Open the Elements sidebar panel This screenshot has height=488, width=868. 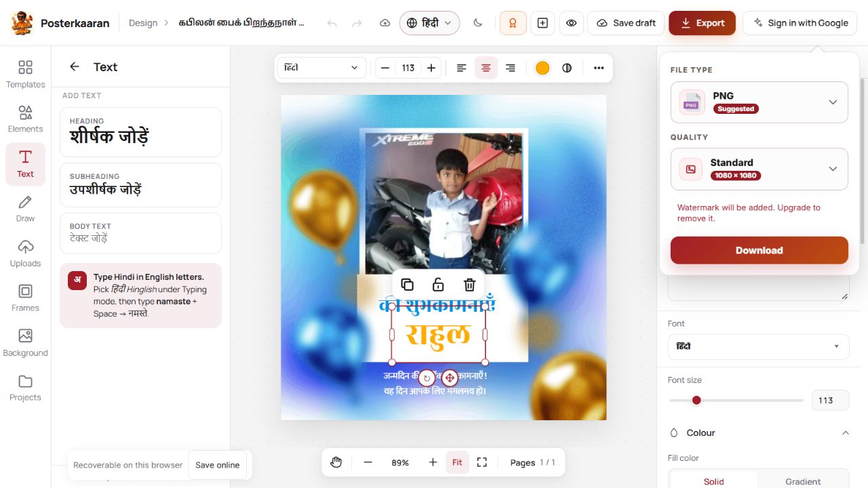(x=25, y=119)
